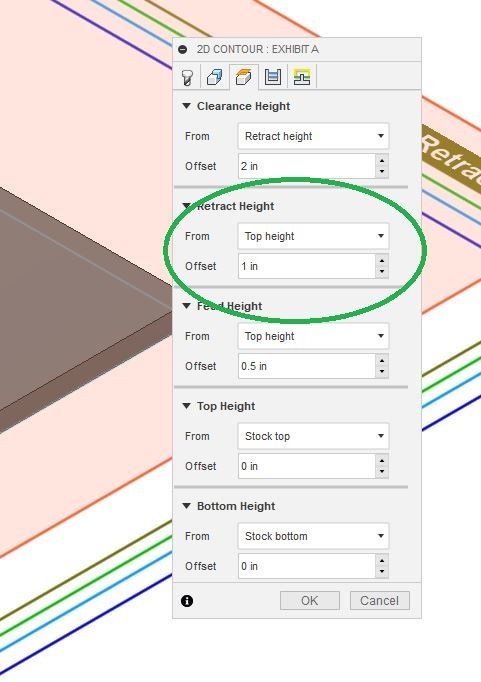Click the Retract Height offset field

point(307,266)
